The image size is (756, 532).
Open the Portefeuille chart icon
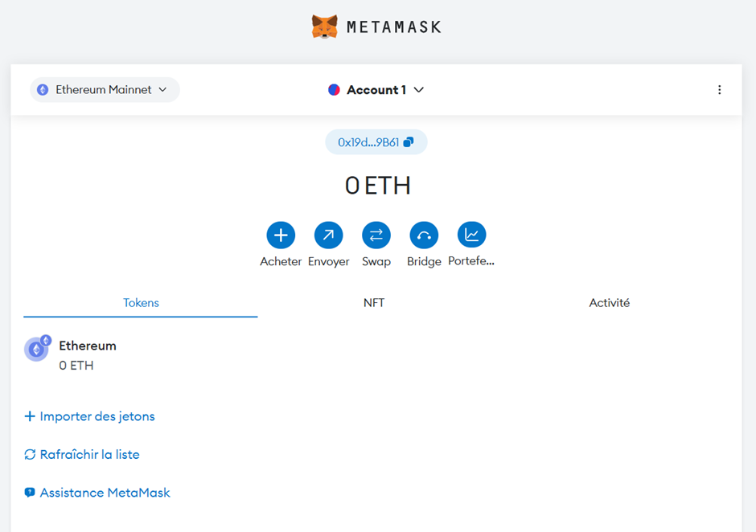(471, 235)
